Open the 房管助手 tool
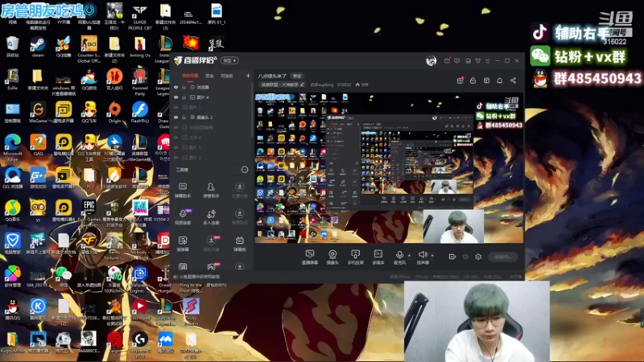Screen dimensions: 644x362 211,190
